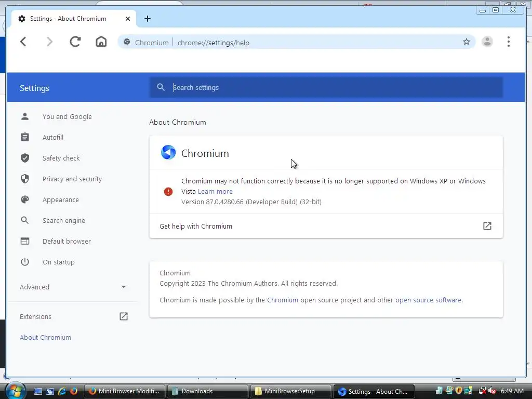Open the user profile avatar
The height and width of the screenshot is (399, 532).
487,42
